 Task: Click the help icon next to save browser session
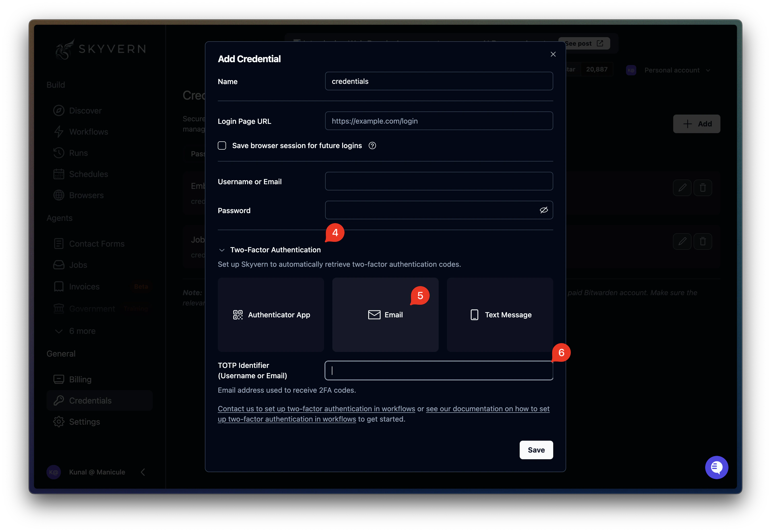coord(372,146)
